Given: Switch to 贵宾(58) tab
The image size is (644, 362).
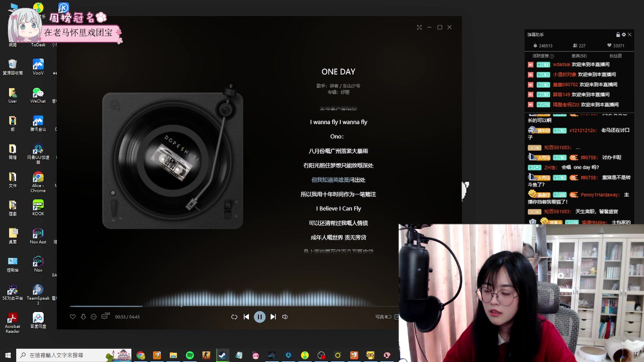Looking at the screenshot, I should point(579,56).
